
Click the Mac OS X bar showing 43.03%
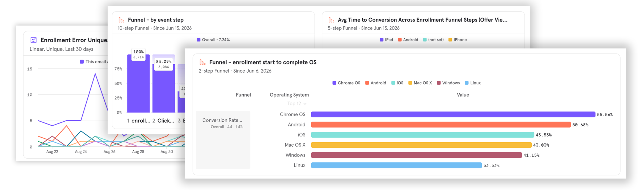[421, 145]
